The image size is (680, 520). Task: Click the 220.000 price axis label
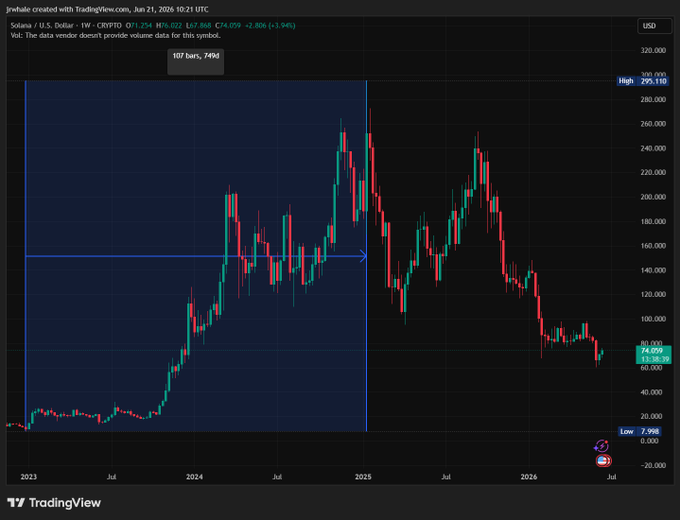[x=653, y=173]
